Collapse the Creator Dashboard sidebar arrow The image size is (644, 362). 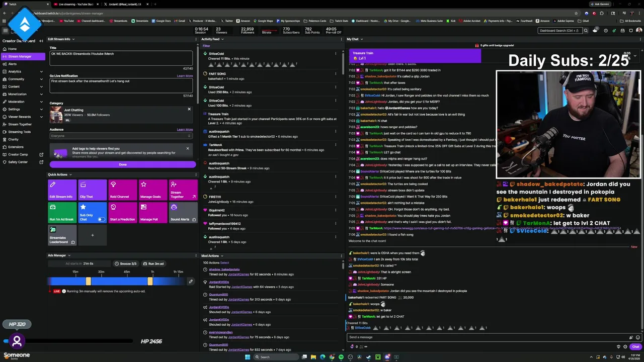(x=41, y=41)
